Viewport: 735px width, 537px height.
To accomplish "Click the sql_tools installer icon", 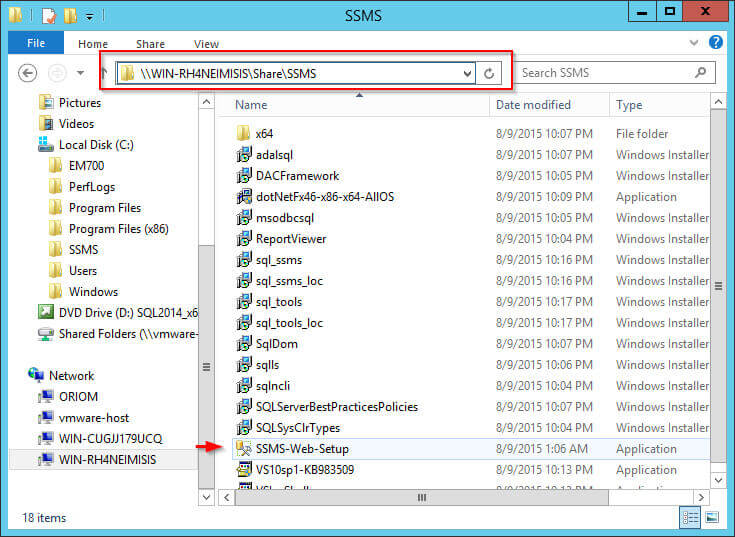I will (244, 302).
